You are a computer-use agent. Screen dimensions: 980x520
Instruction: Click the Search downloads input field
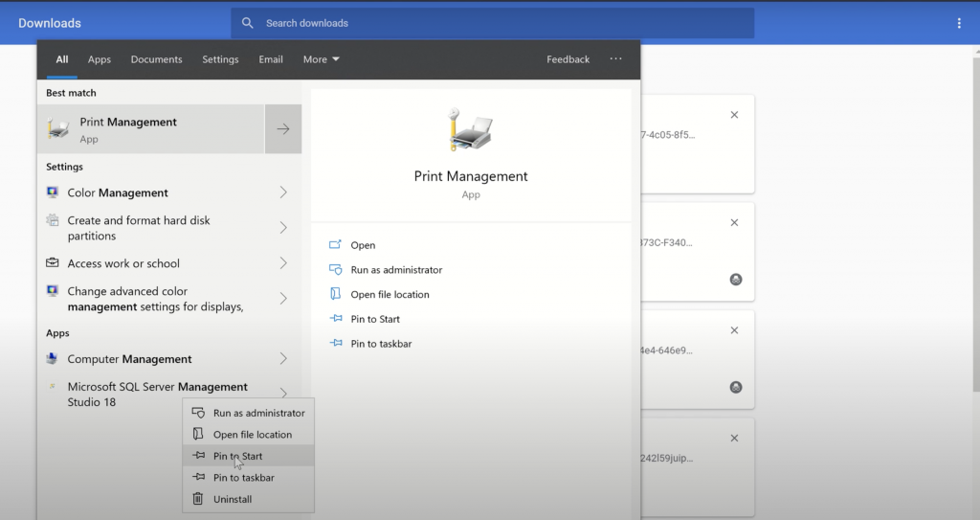[x=493, y=23]
